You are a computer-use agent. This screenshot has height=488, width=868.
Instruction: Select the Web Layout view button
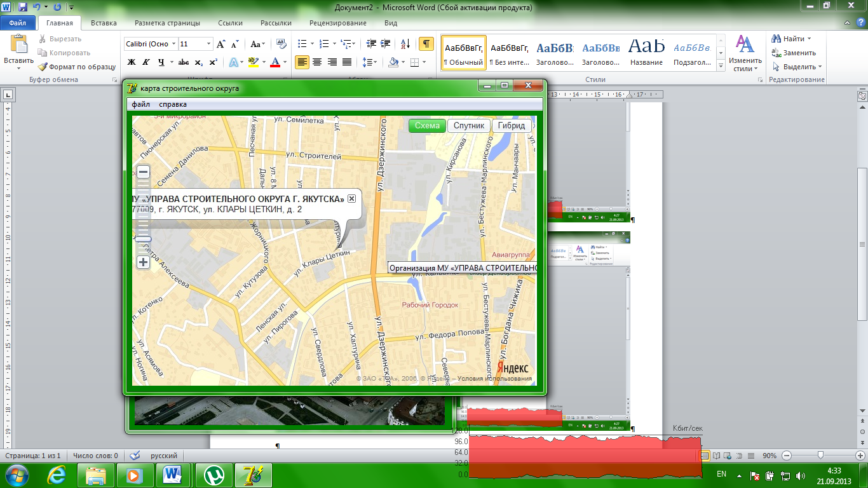728,456
